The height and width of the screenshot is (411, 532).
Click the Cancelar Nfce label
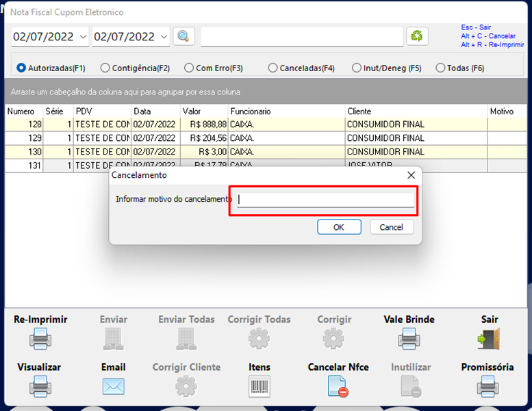(x=338, y=367)
